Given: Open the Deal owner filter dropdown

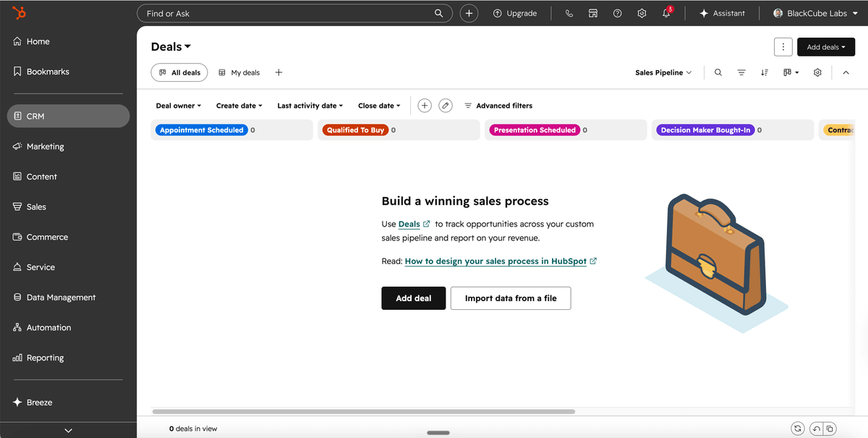Looking at the screenshot, I should coord(179,106).
